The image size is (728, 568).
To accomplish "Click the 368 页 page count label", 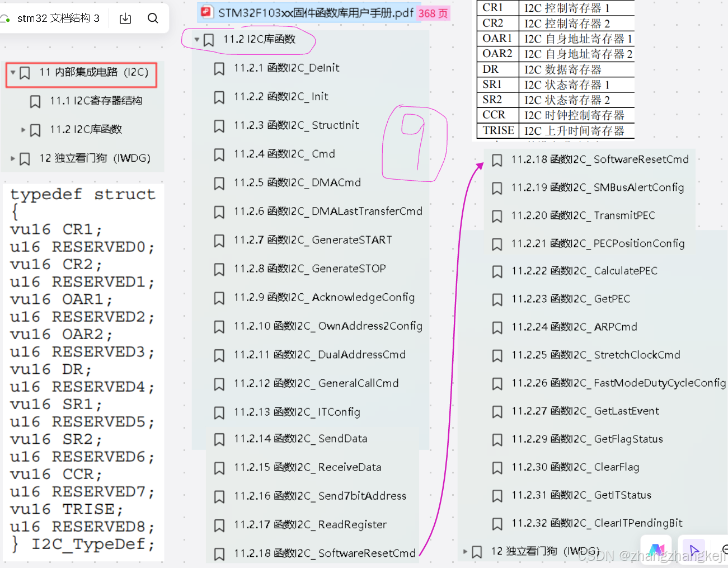I will tap(433, 13).
